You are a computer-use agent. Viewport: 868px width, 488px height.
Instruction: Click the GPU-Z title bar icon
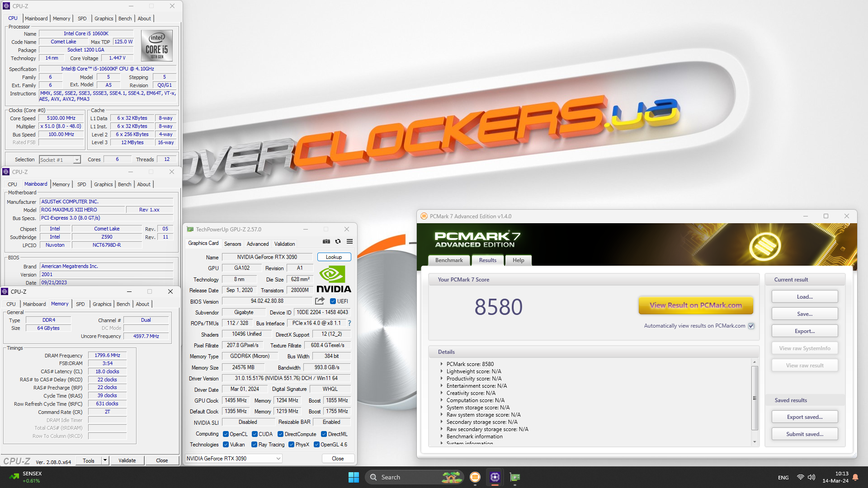[190, 229]
